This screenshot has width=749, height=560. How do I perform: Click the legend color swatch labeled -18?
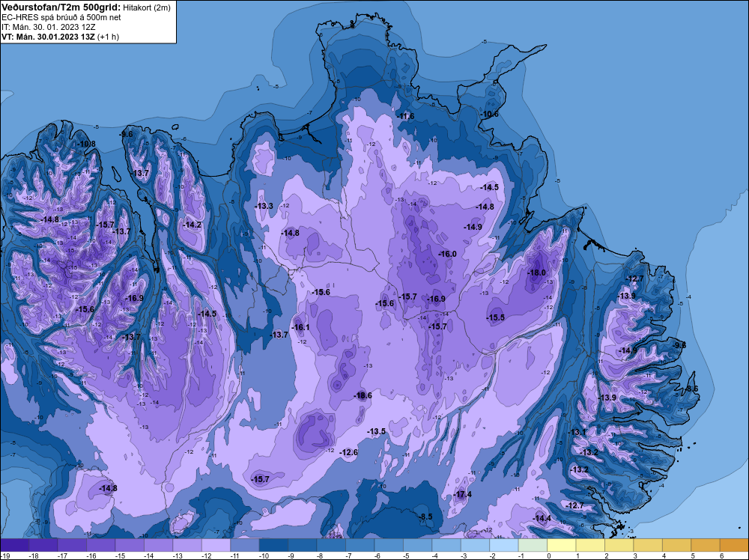click(43, 545)
